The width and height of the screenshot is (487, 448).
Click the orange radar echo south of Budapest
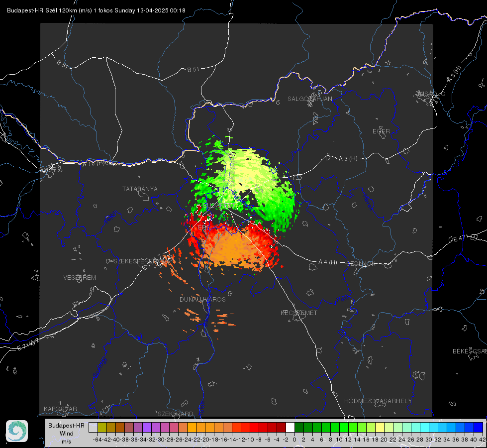[234, 249]
